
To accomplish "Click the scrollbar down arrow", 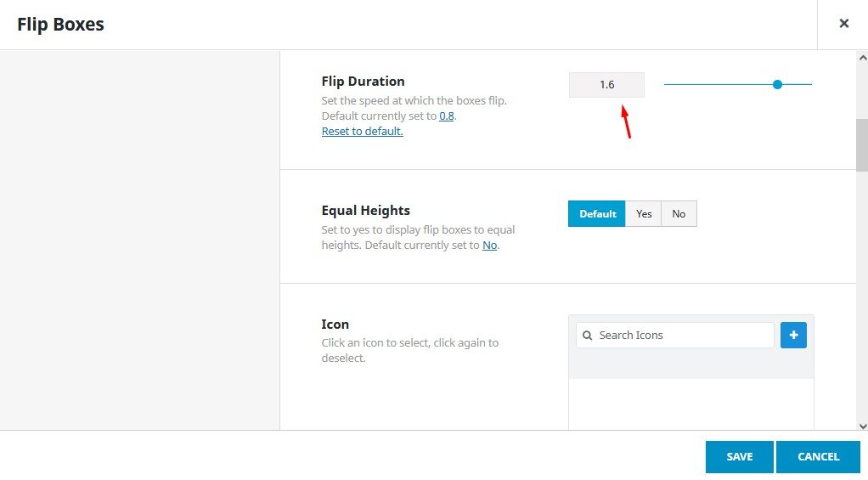I will pyautogui.click(x=862, y=426).
